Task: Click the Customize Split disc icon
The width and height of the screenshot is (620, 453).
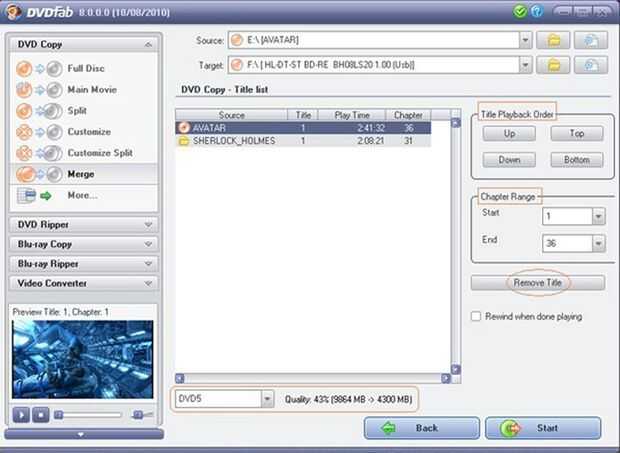Action: (x=24, y=153)
